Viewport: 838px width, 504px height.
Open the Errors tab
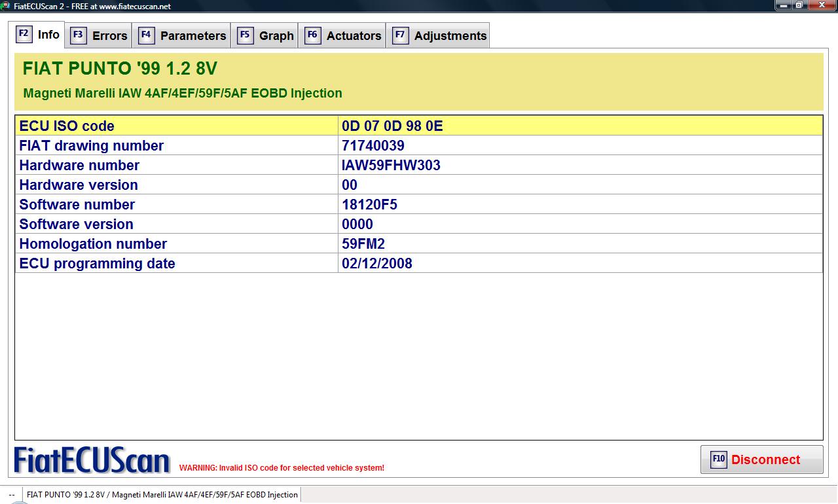[x=99, y=35]
